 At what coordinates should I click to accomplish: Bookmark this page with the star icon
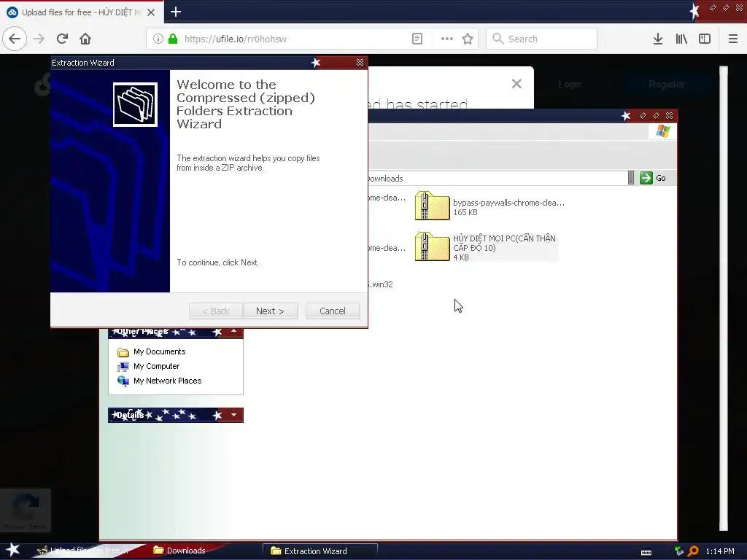point(468,39)
